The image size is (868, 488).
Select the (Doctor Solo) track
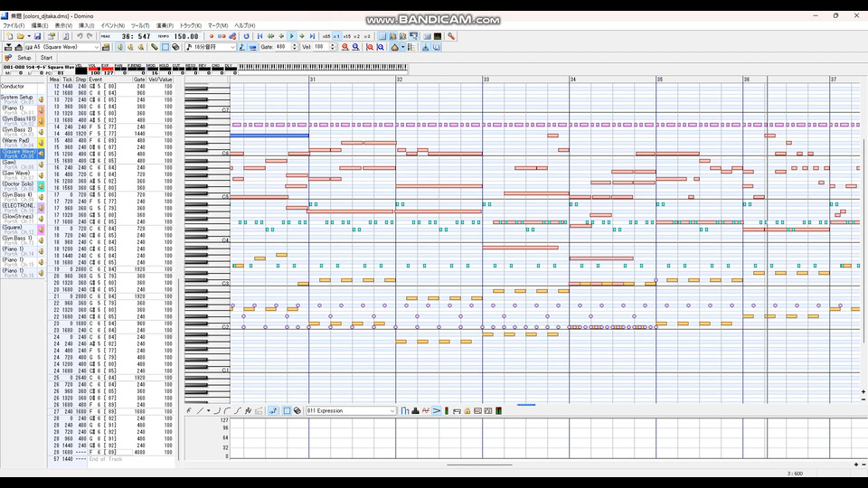(18, 186)
